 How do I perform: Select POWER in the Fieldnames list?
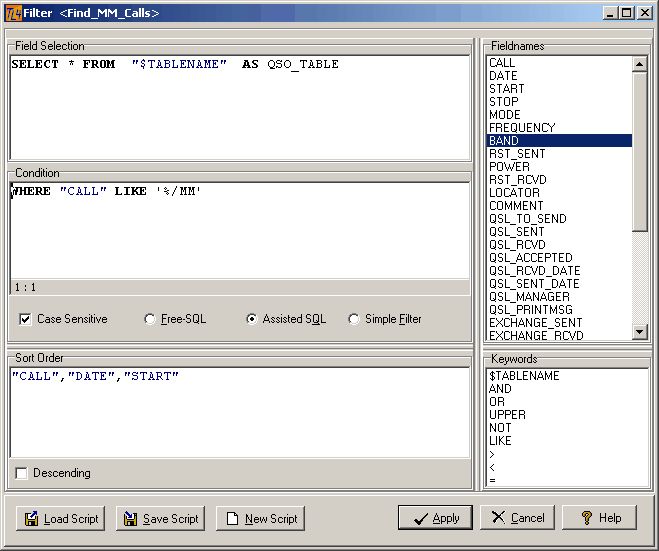click(559, 167)
